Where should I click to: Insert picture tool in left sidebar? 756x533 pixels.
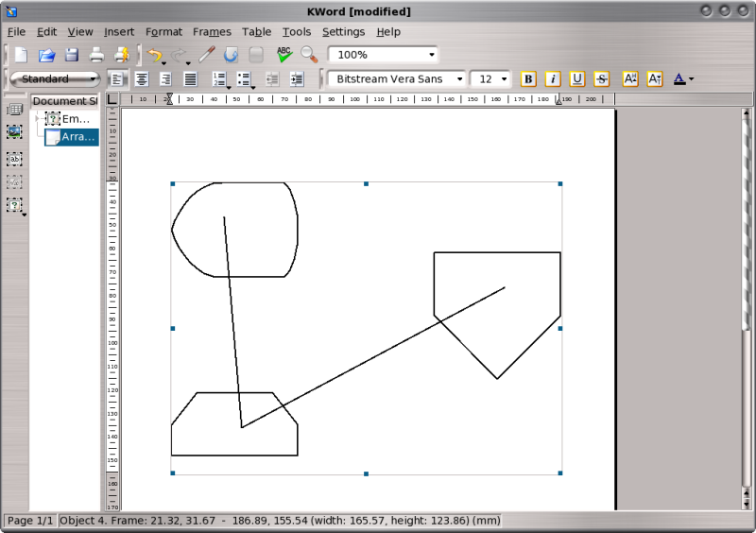point(14,131)
